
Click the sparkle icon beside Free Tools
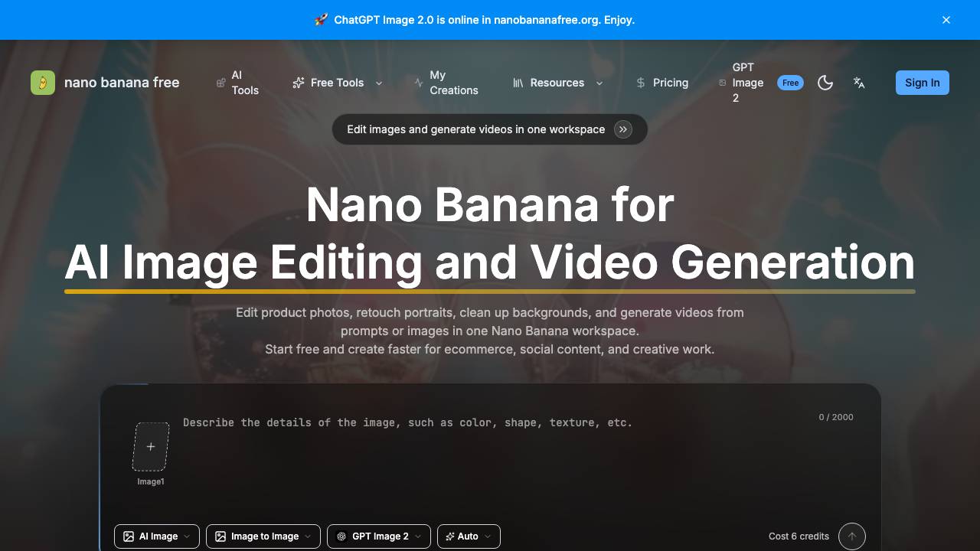click(x=299, y=83)
